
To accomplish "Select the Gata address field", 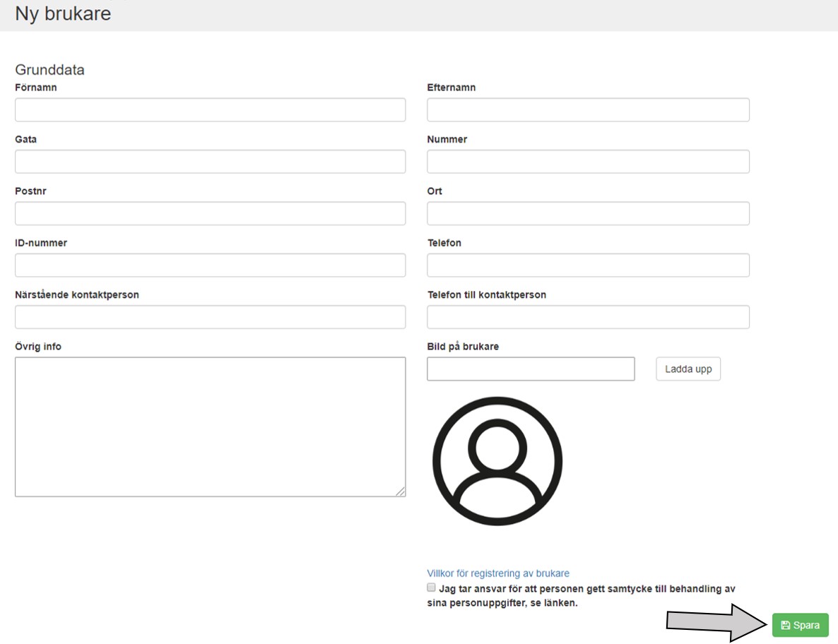I will [x=210, y=162].
